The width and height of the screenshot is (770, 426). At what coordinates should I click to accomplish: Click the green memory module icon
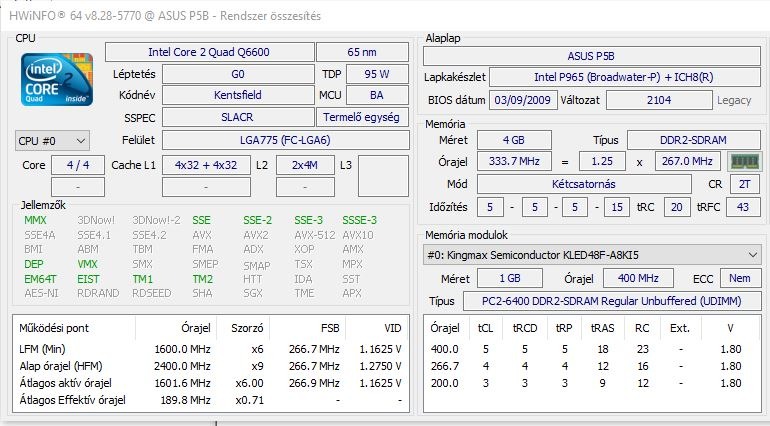tap(743, 161)
